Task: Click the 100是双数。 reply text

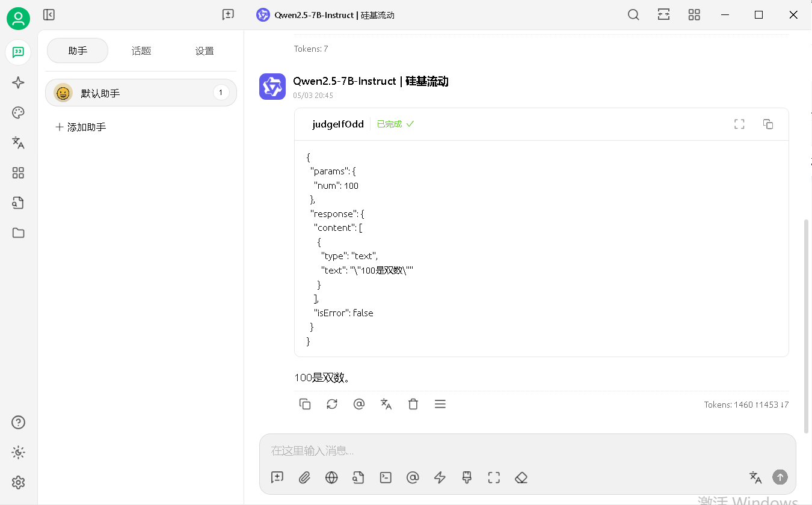Action: point(322,378)
